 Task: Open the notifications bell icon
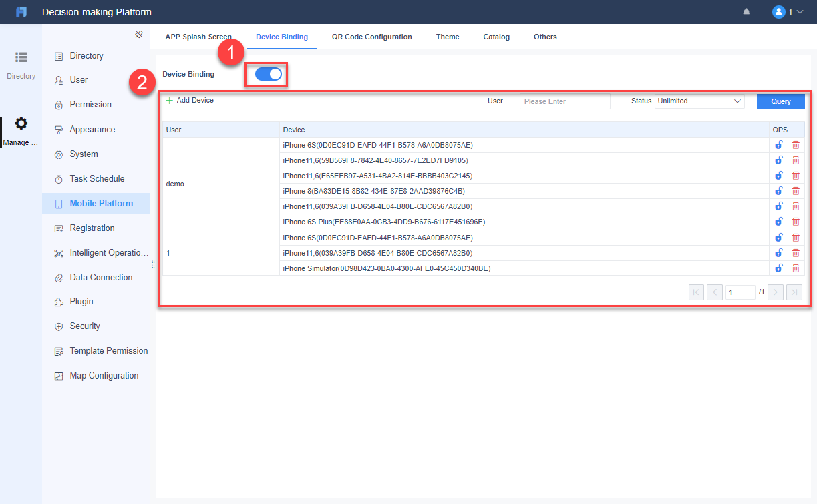746,11
